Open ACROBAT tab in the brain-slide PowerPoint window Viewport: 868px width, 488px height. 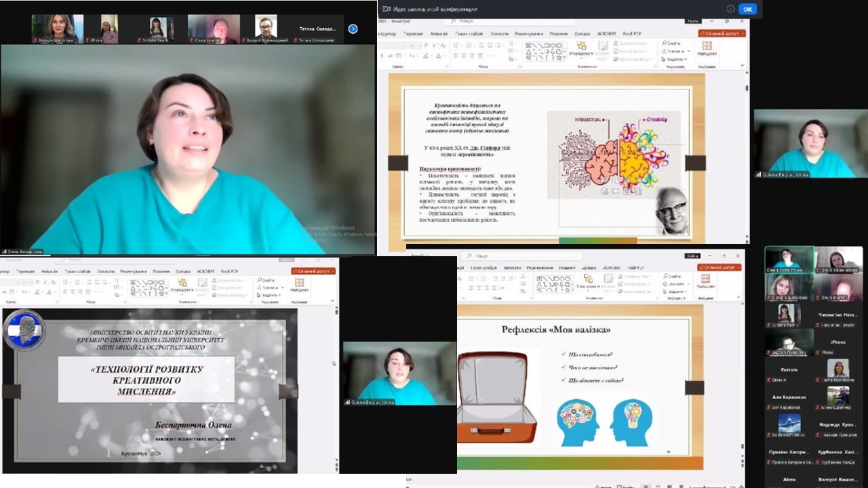pos(607,33)
